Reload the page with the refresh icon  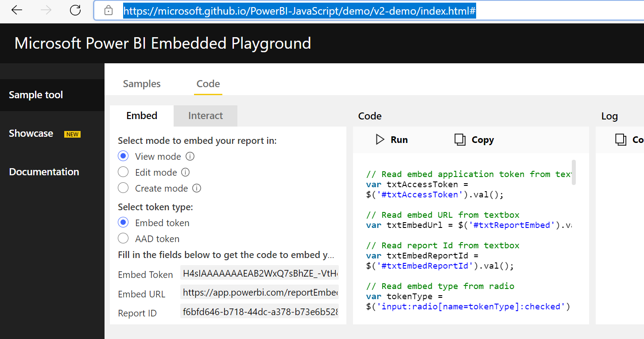(x=76, y=10)
